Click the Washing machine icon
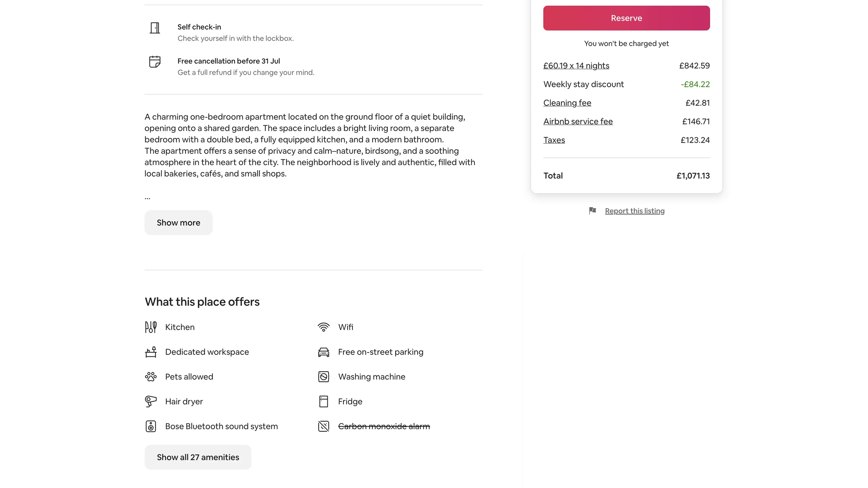Viewport: 868px width, 488px height. coord(323,377)
